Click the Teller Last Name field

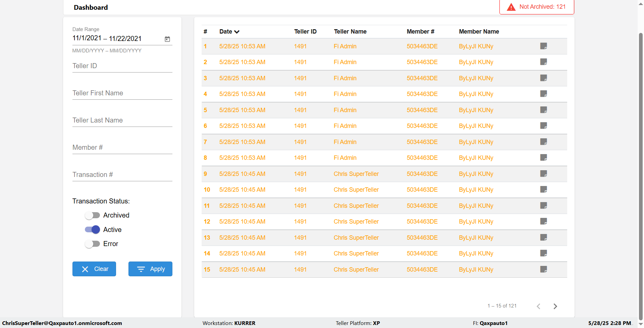pos(122,121)
